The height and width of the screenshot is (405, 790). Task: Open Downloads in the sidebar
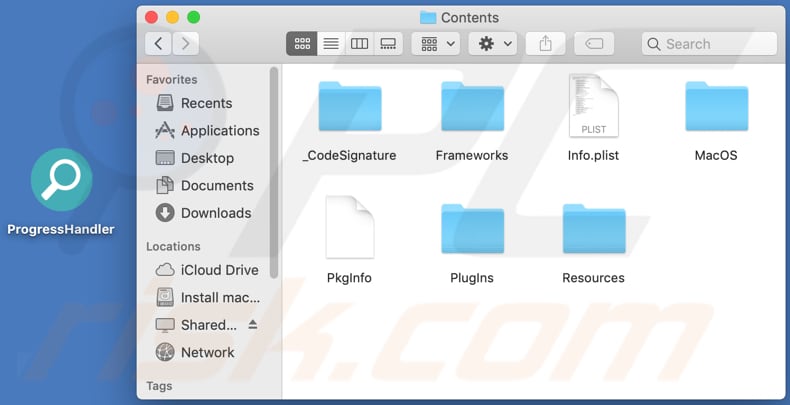[204, 213]
